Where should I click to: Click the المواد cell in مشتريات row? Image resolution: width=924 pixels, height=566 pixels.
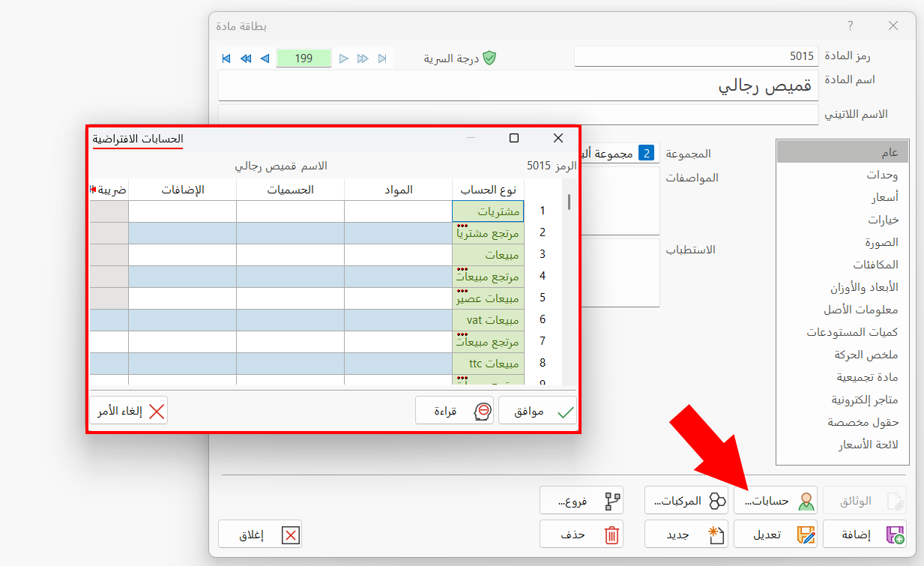(399, 211)
